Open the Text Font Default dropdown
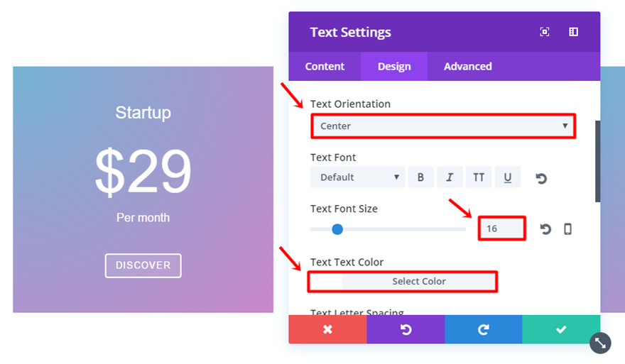Screen dimensions: 625x364 point(357,177)
